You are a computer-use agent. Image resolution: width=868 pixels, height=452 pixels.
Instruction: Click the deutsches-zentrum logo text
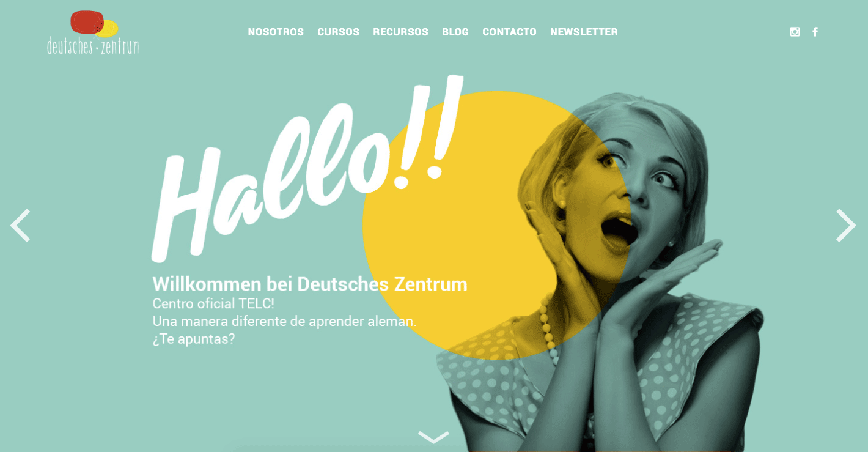pos(93,46)
